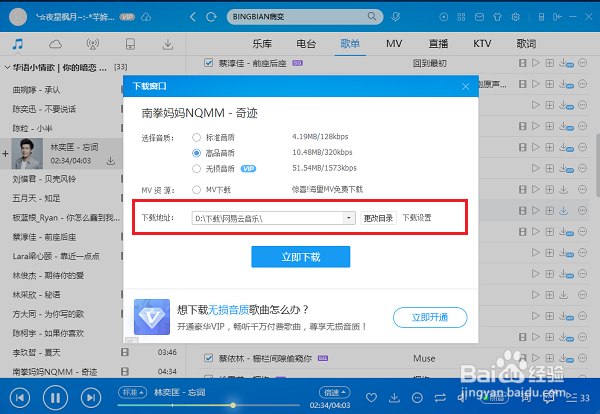The width and height of the screenshot is (600, 414).
Task: Click the user avatar
Action: tap(18, 17)
